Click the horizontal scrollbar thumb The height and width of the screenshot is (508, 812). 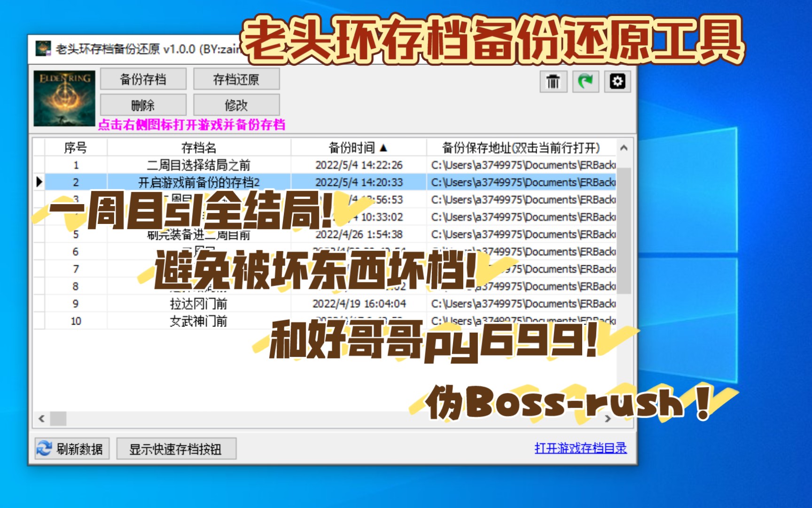[58, 418]
